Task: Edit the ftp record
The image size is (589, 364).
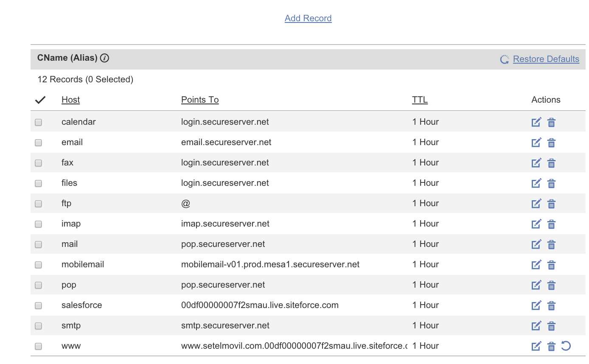Action: [536, 204]
